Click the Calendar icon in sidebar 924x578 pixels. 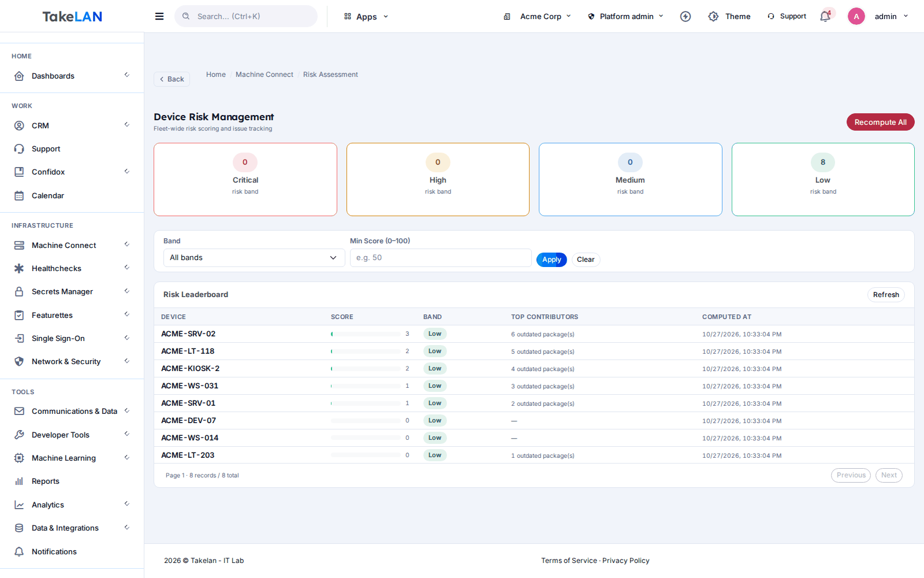pyautogui.click(x=19, y=195)
